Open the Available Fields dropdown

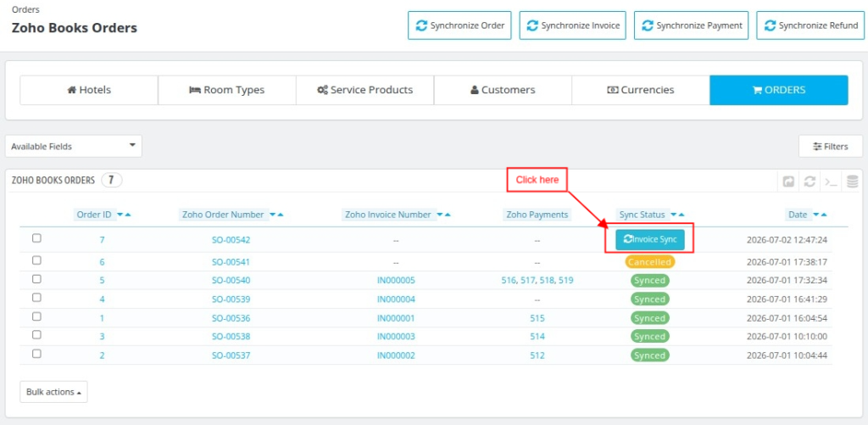[x=74, y=146]
